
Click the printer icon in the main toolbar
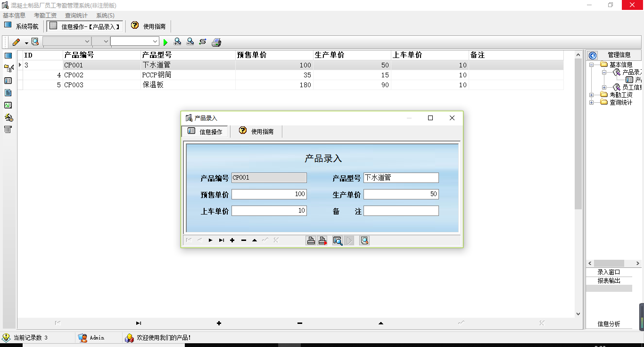[x=216, y=42]
